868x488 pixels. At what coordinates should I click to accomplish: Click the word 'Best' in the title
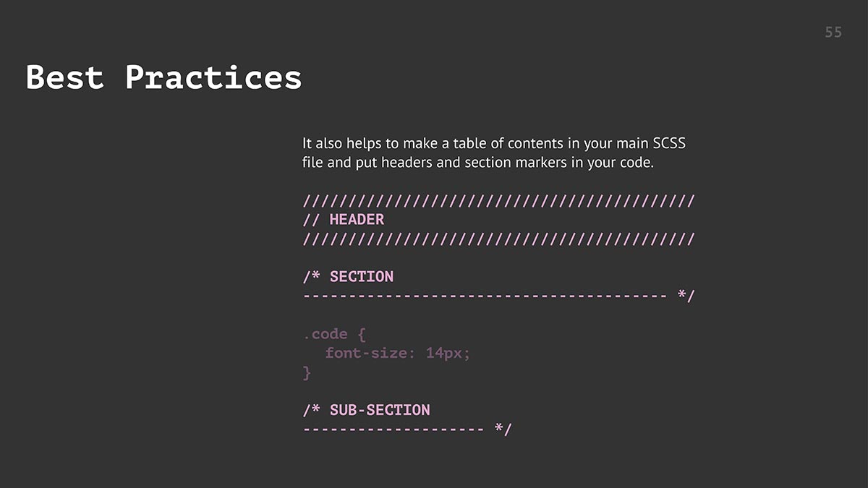(65, 77)
